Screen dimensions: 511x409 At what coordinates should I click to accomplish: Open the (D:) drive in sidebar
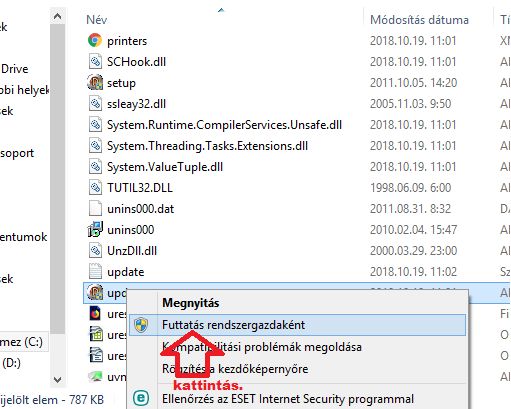(12, 363)
